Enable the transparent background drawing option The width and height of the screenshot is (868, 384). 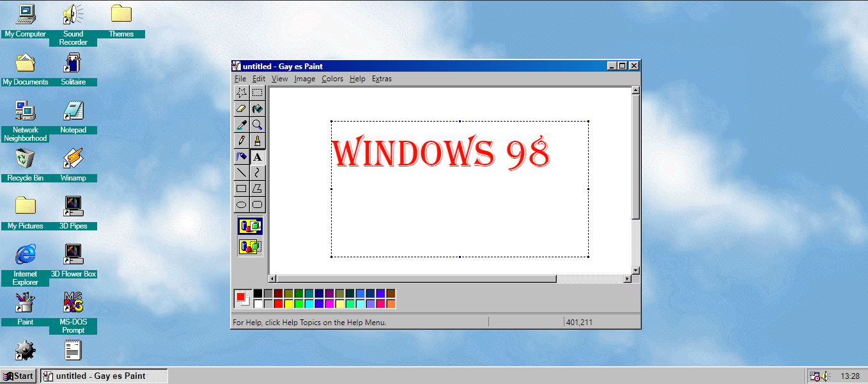coord(250,246)
